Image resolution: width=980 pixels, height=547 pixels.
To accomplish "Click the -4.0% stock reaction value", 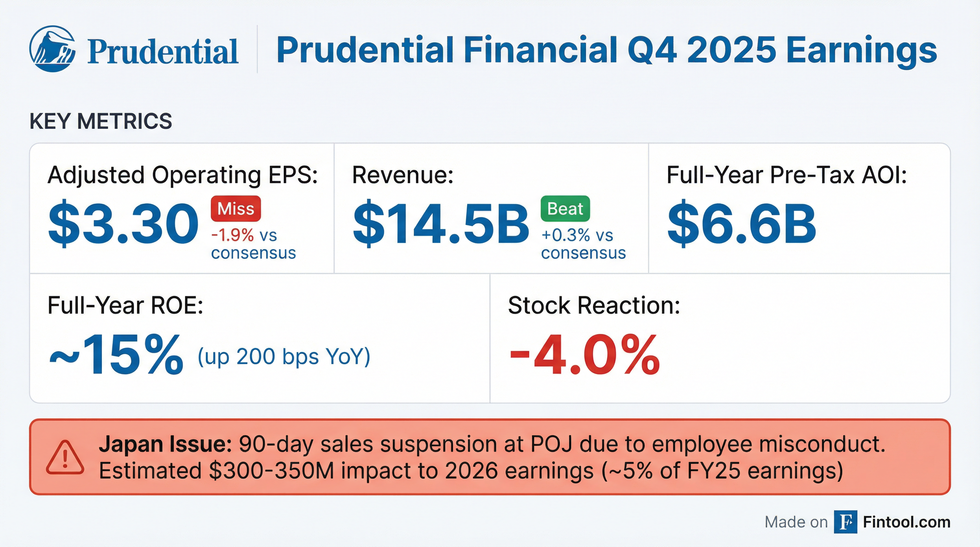I will 584,355.
